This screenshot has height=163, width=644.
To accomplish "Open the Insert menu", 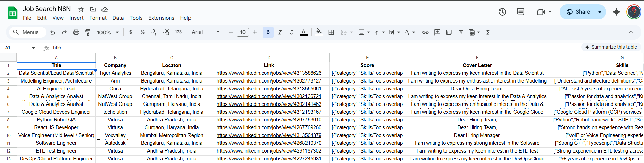I will pyautogui.click(x=77, y=18).
